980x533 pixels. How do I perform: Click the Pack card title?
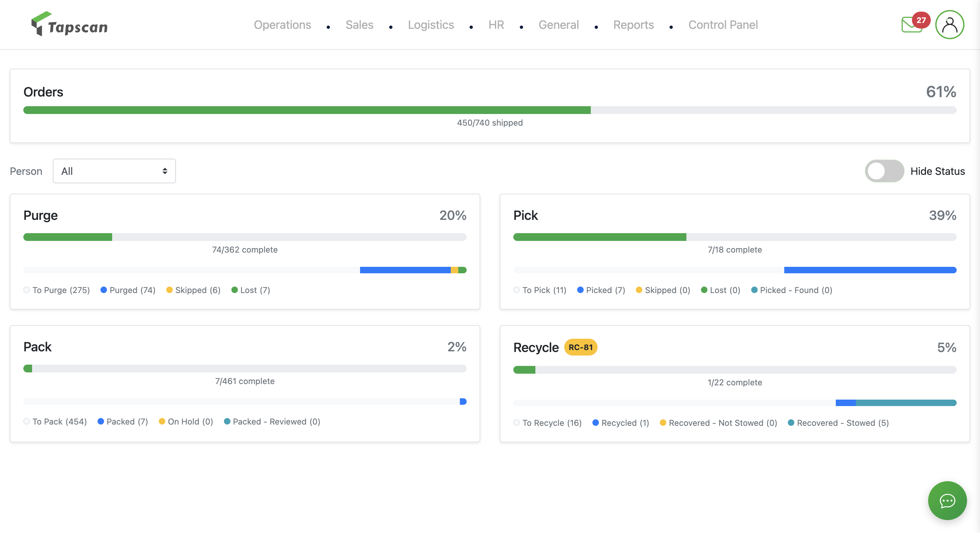[x=37, y=347]
